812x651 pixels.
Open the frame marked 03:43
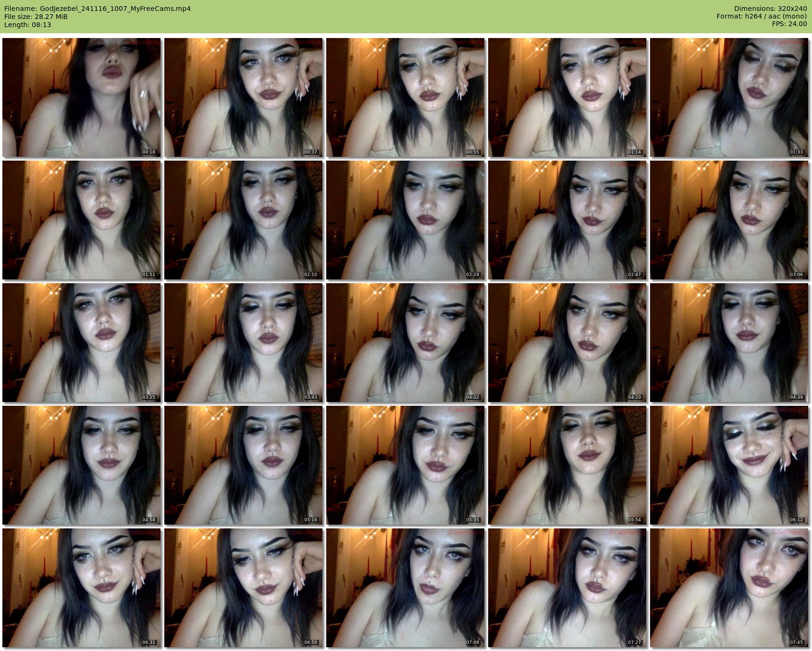point(243,343)
